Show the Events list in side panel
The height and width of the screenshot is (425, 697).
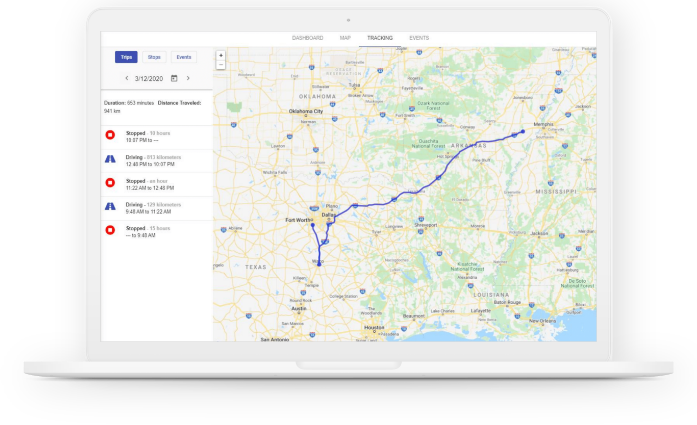click(x=183, y=57)
